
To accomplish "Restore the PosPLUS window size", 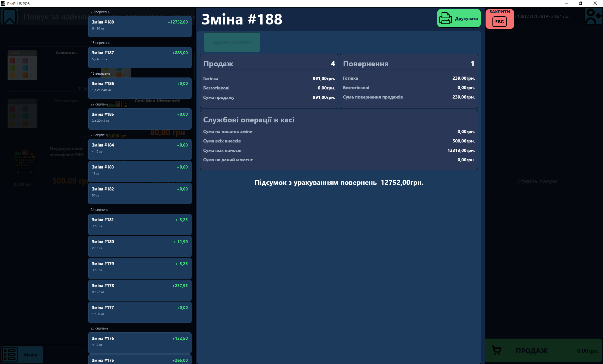I will click(581, 3).
